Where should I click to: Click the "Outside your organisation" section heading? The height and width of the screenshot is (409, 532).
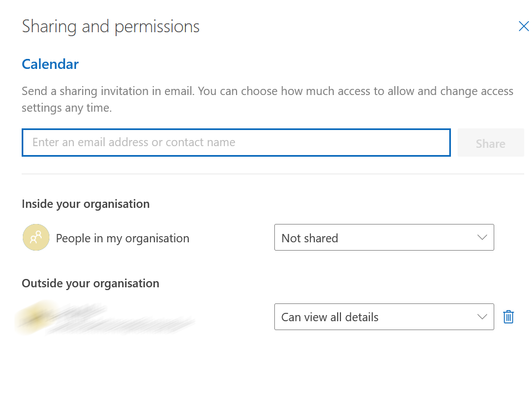[x=91, y=283]
